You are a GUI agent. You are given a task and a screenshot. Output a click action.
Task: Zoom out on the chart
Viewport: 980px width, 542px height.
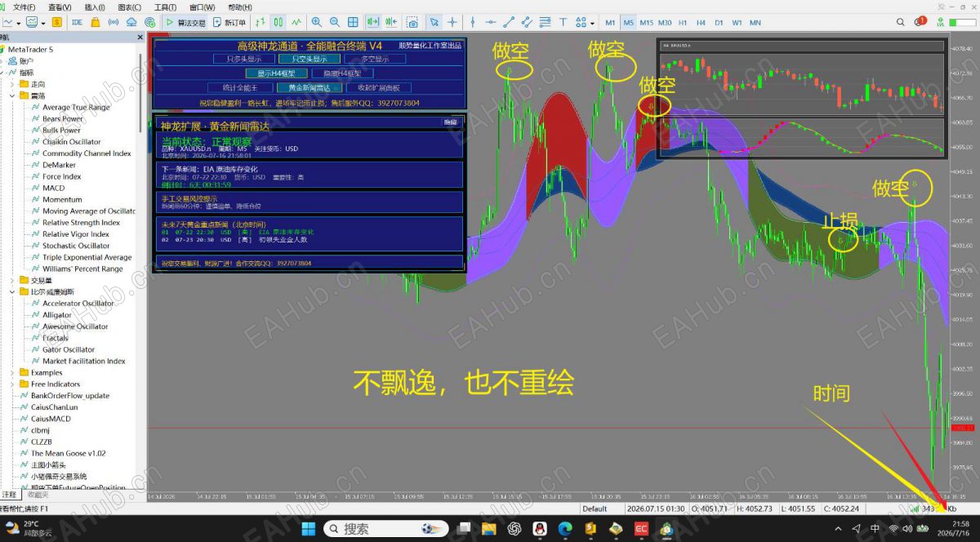[x=335, y=22]
